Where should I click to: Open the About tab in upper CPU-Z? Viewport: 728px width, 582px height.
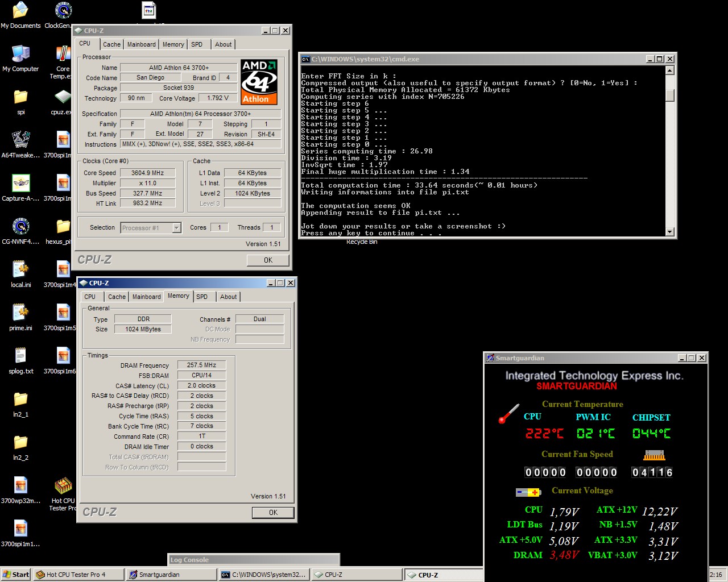click(223, 44)
